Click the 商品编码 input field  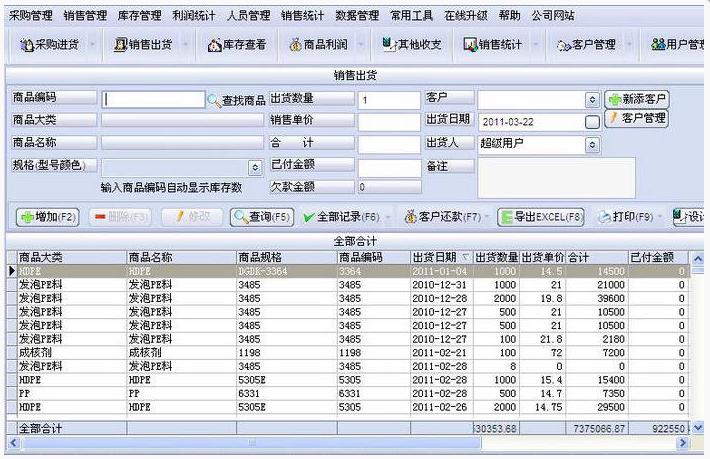pyautogui.click(x=153, y=100)
